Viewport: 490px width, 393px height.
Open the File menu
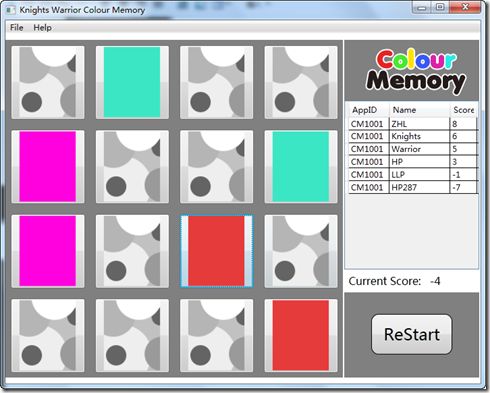pyautogui.click(x=17, y=28)
